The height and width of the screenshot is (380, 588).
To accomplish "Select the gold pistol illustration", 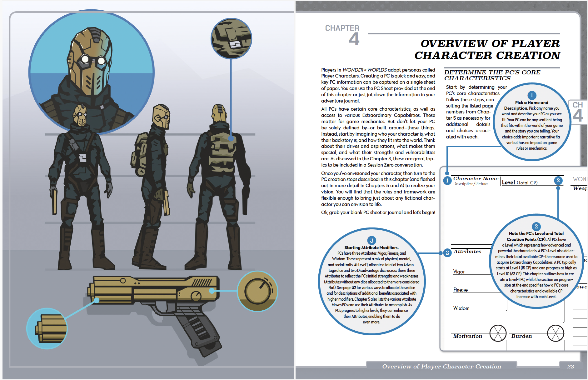I will pyautogui.click(x=155, y=316).
